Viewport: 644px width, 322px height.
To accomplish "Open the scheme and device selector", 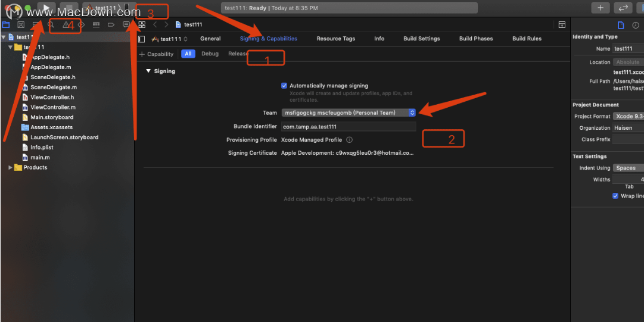I will coord(109,7).
